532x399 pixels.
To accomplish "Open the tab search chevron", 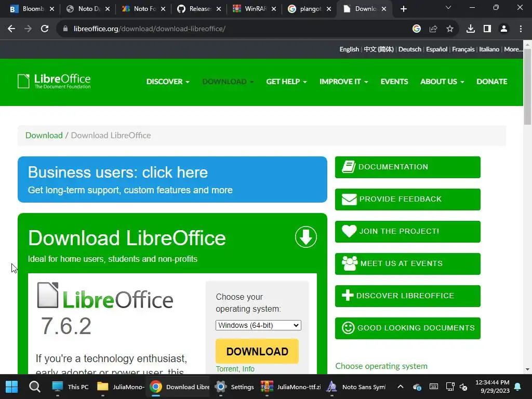I will (x=448, y=7).
